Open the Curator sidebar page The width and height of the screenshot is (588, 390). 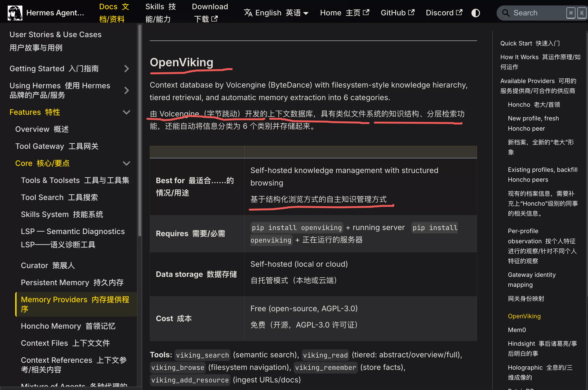pos(48,265)
